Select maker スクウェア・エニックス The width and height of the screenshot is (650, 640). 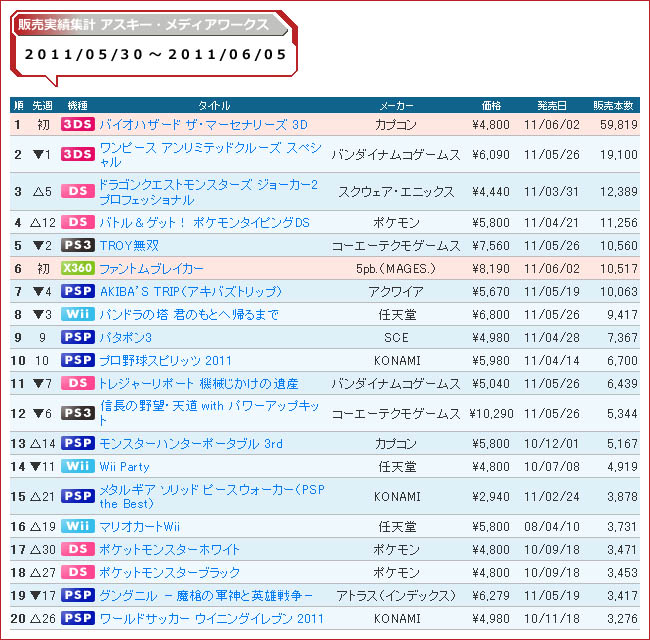pyautogui.click(x=396, y=192)
